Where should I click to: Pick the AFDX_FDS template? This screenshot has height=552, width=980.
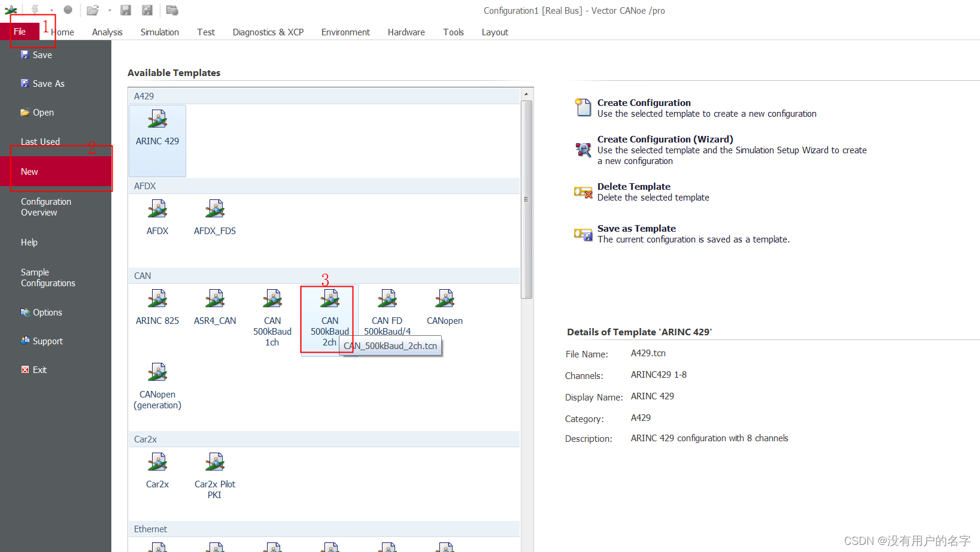coord(215,217)
